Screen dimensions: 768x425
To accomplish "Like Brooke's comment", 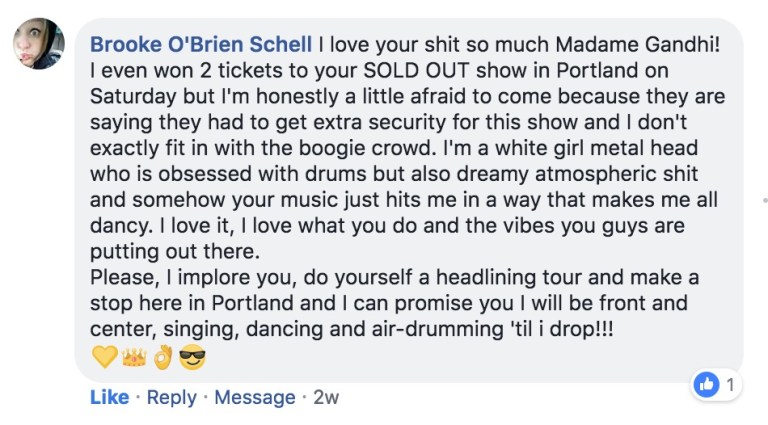I will coord(109,397).
